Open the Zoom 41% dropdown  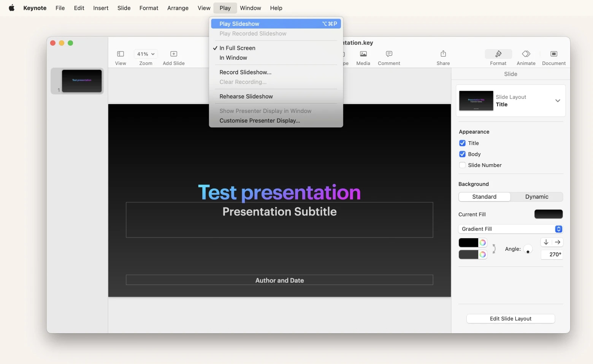pos(146,54)
